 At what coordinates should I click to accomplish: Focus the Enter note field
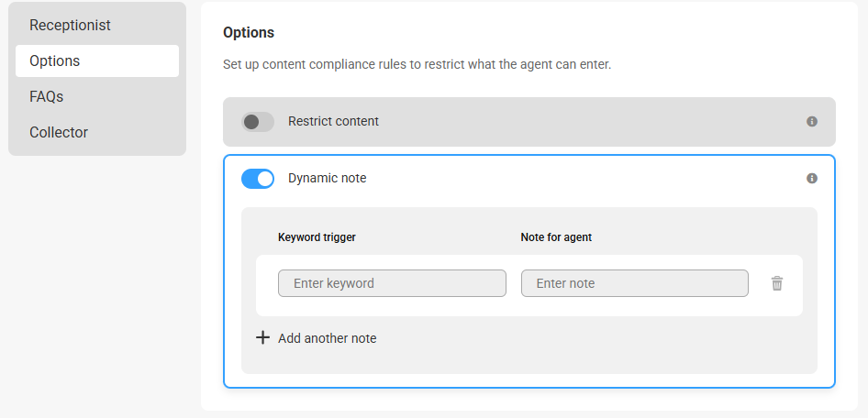(634, 283)
